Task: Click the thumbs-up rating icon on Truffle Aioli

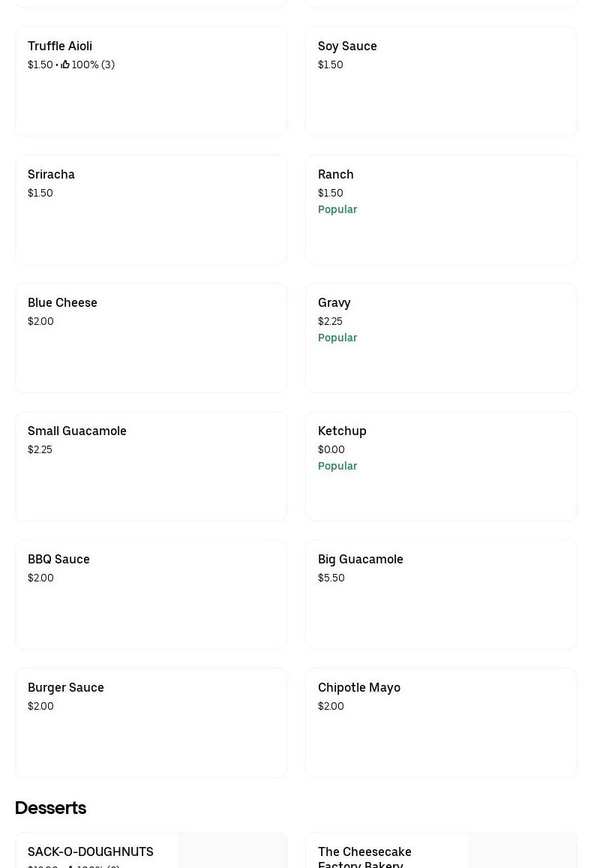Action: pyautogui.click(x=65, y=65)
